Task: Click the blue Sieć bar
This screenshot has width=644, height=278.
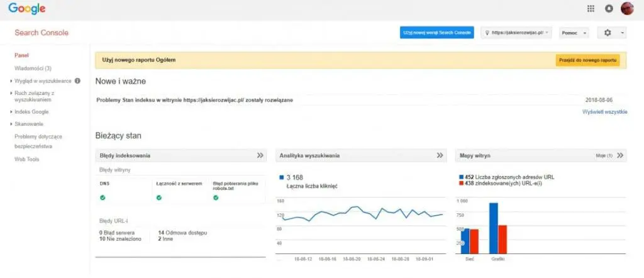Action: click(465, 241)
